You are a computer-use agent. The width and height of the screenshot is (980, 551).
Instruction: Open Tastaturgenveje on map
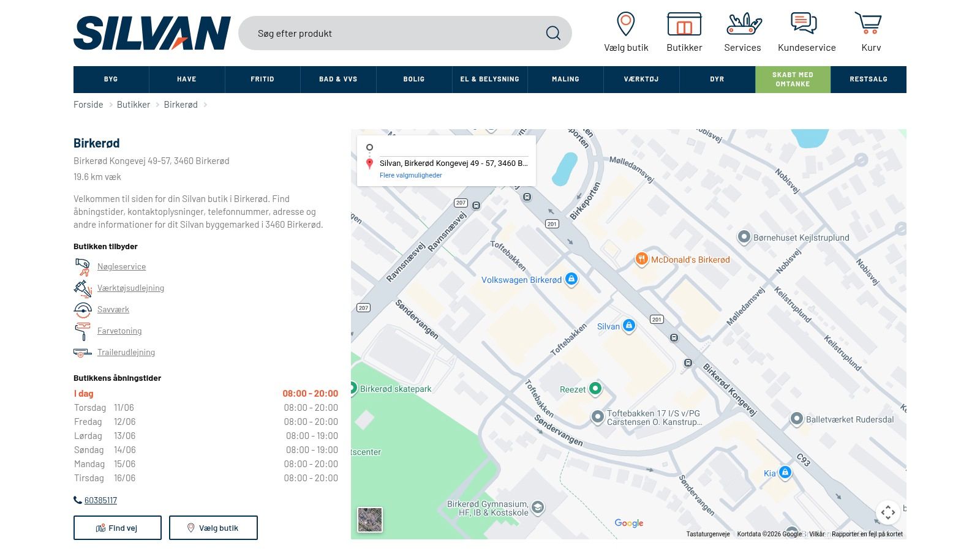tap(708, 534)
